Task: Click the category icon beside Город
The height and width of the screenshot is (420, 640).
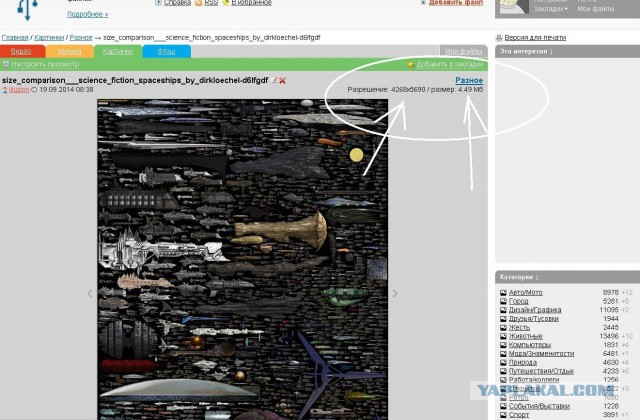Action: click(x=503, y=301)
